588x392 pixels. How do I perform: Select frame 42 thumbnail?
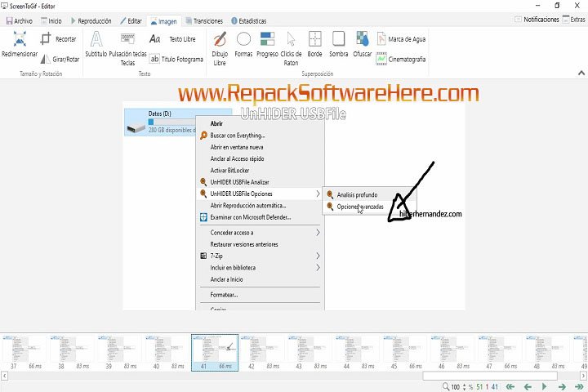click(262, 353)
